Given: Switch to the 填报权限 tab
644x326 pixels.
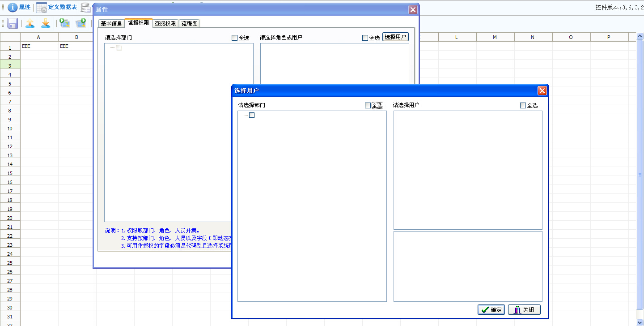Looking at the screenshot, I should tap(139, 23).
